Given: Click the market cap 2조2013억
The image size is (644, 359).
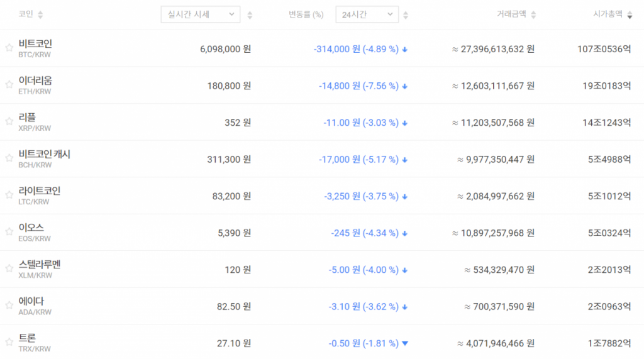Looking at the screenshot, I should click(609, 270).
